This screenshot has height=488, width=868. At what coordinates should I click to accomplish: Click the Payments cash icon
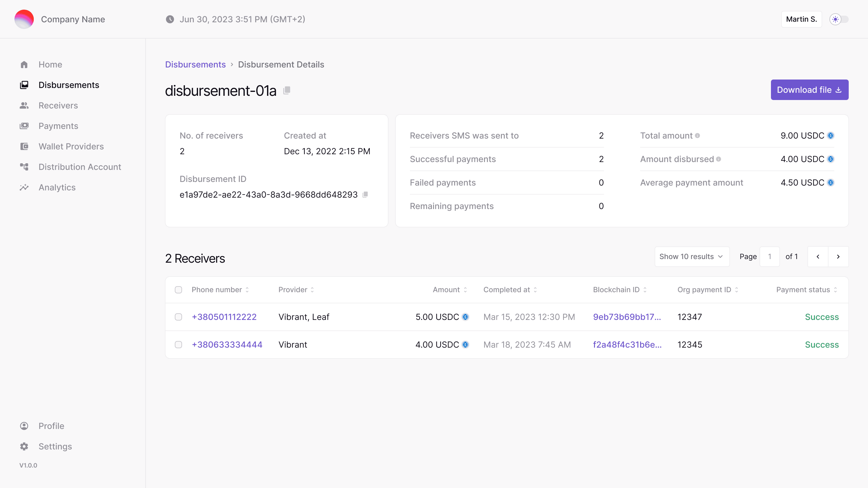(x=24, y=126)
